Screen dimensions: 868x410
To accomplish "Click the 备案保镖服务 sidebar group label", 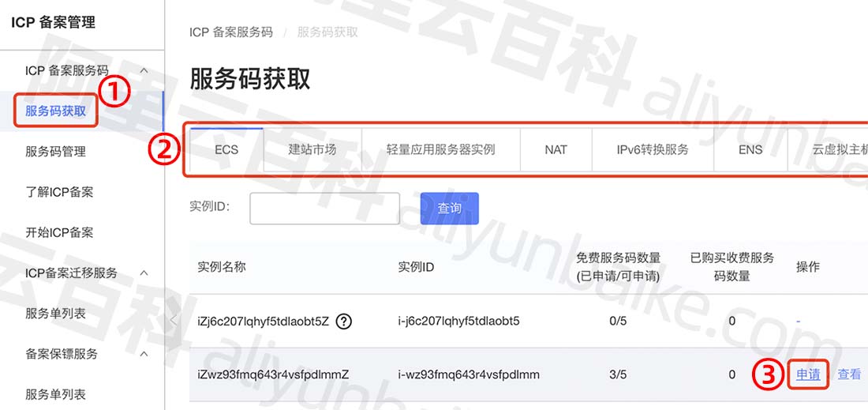I will (62, 353).
